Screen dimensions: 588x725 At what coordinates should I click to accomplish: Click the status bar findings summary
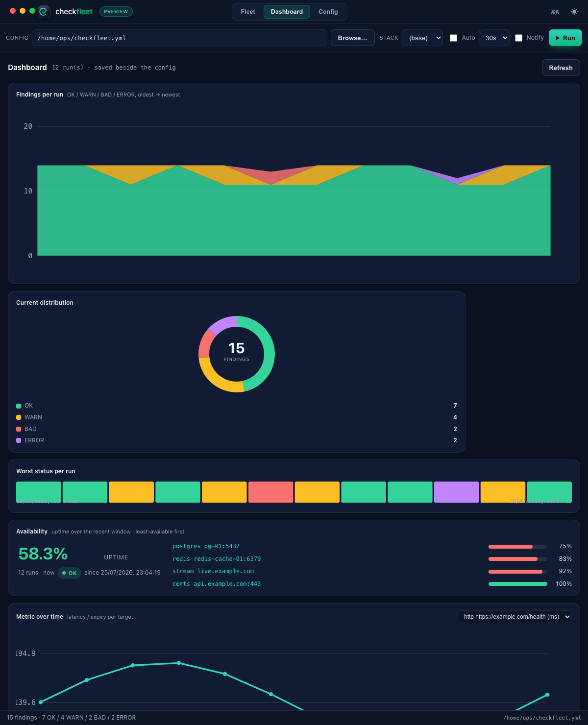(72, 718)
